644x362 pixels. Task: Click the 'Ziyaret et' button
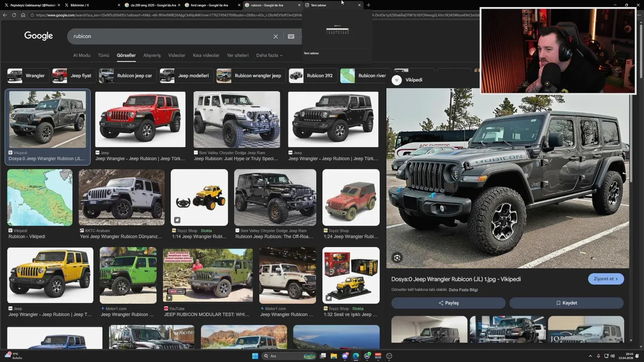[606, 279]
